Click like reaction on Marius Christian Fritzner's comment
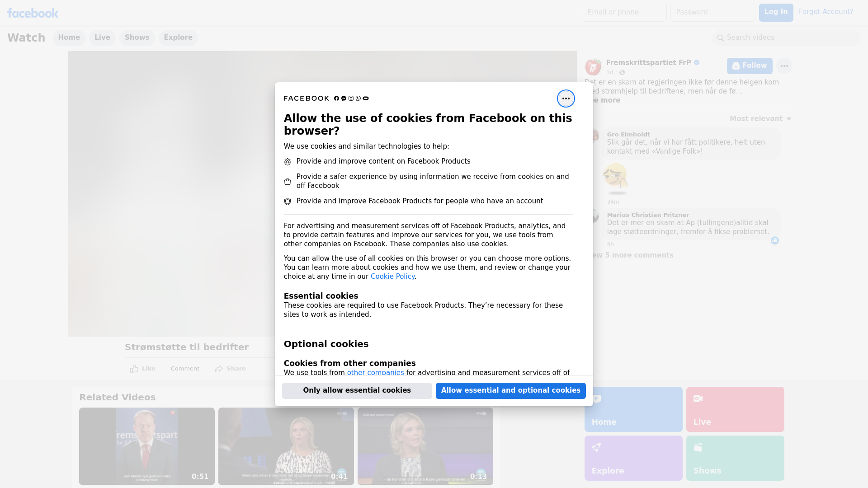The image size is (868, 488). point(774,240)
